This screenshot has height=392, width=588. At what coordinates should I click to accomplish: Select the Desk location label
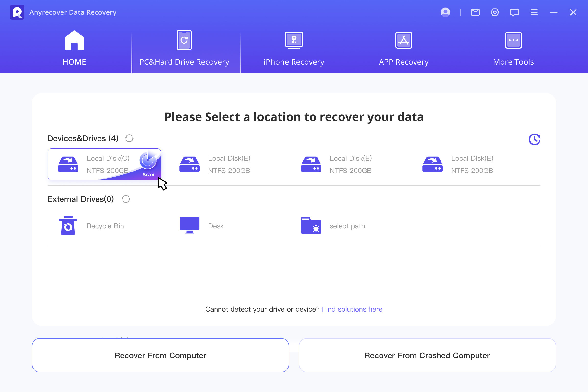(x=216, y=226)
